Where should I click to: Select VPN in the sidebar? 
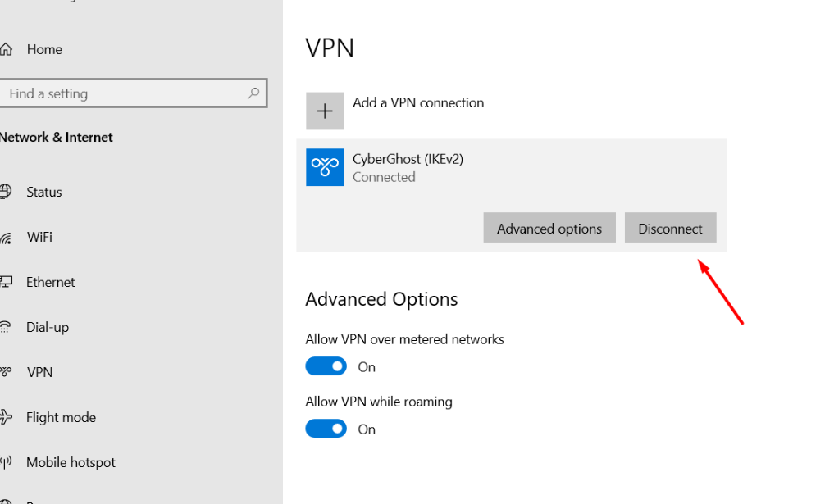[39, 372]
